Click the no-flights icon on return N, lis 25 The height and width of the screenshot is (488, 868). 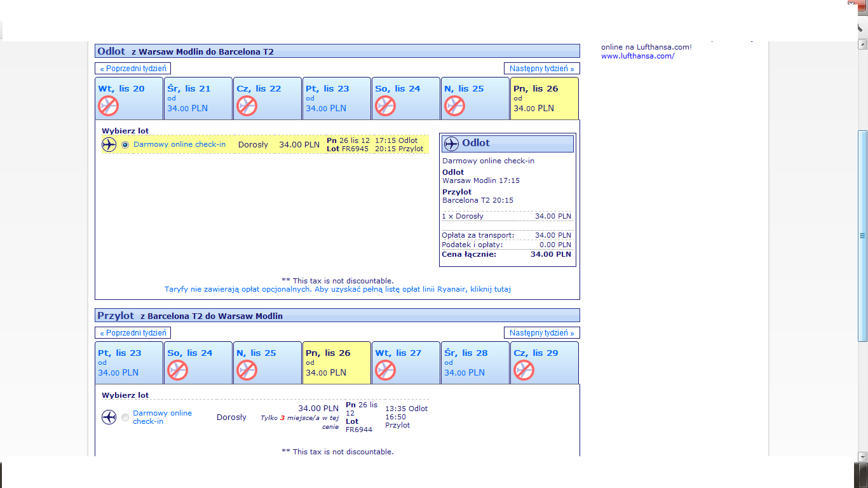[x=247, y=370]
